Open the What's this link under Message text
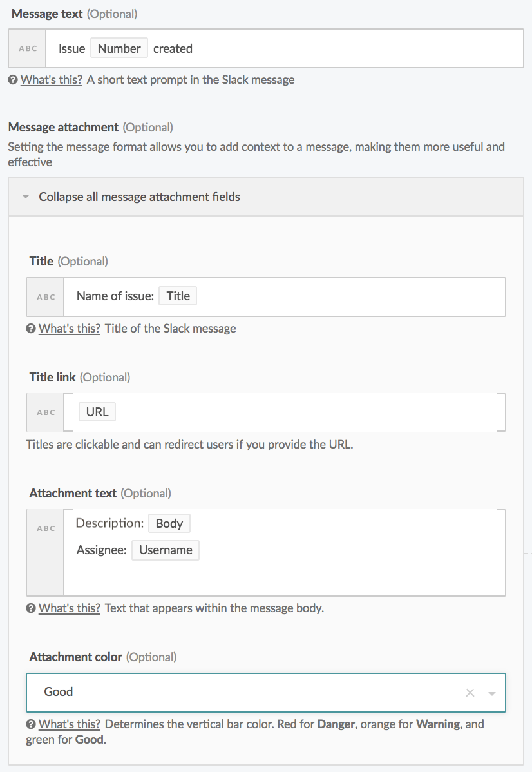Viewport: 532px width, 772px height. [51, 79]
